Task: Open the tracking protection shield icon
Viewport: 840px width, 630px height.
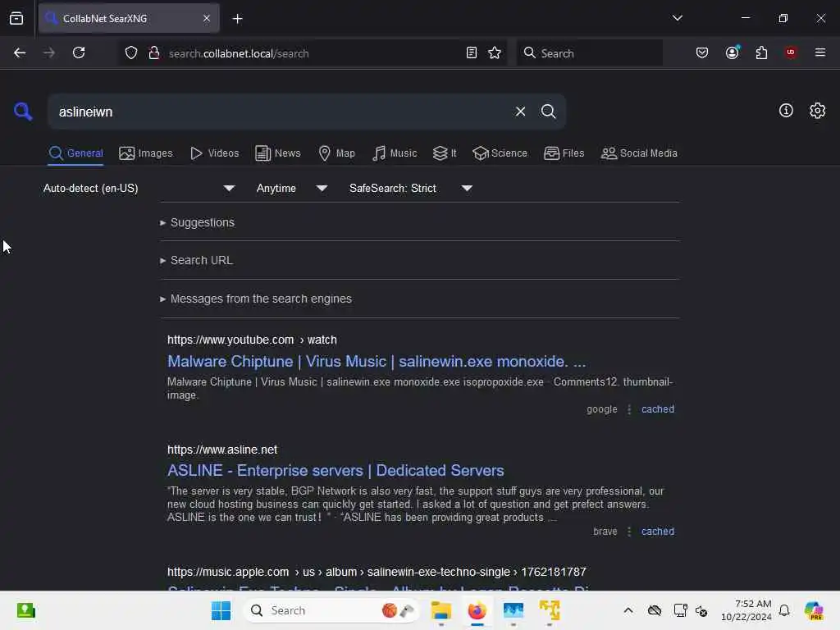Action: 131,53
